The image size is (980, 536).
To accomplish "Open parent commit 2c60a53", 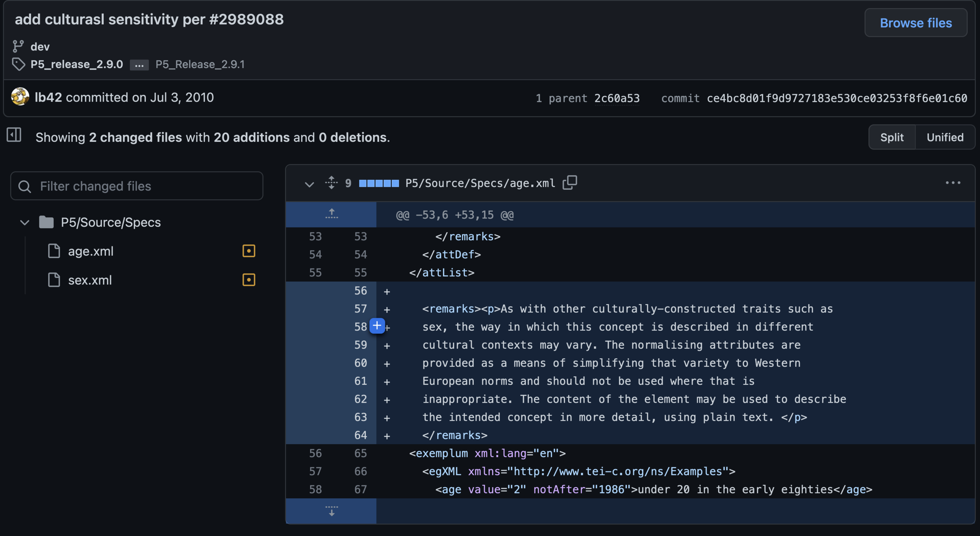I will pos(617,98).
